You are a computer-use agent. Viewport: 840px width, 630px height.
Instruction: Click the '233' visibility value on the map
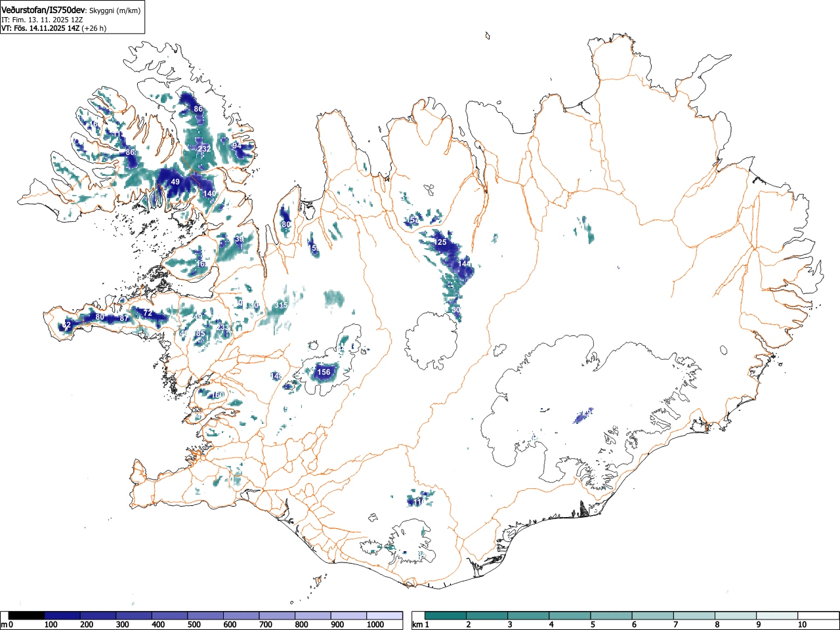223,327
